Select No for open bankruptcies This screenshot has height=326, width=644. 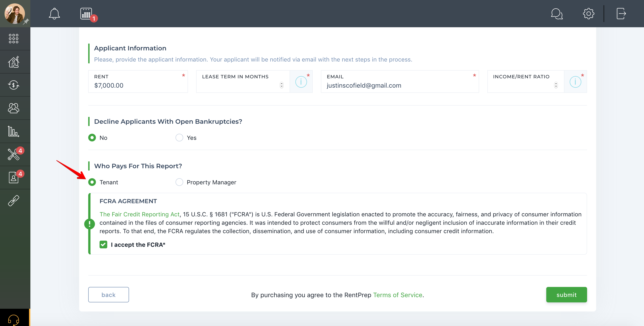[x=92, y=138]
